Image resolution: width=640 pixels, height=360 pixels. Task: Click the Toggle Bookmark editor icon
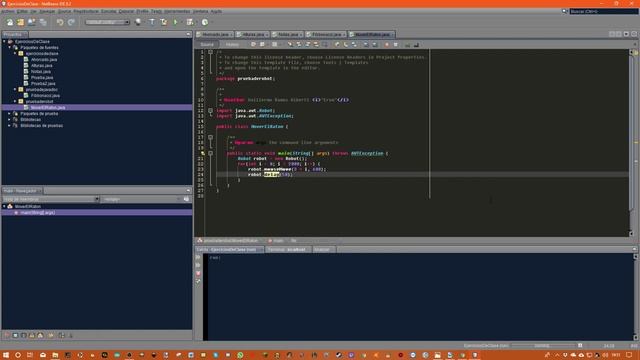(x=354, y=44)
